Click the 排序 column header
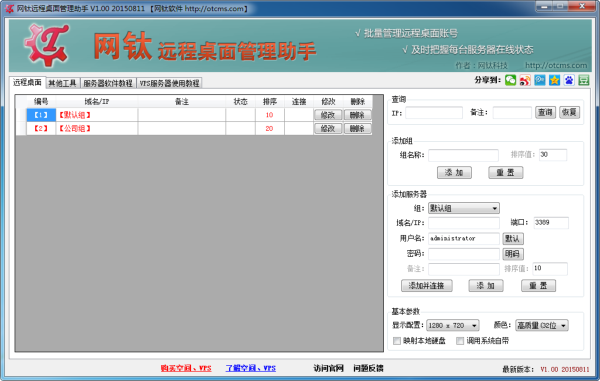Screen dimensions: 600x381 tap(270, 101)
